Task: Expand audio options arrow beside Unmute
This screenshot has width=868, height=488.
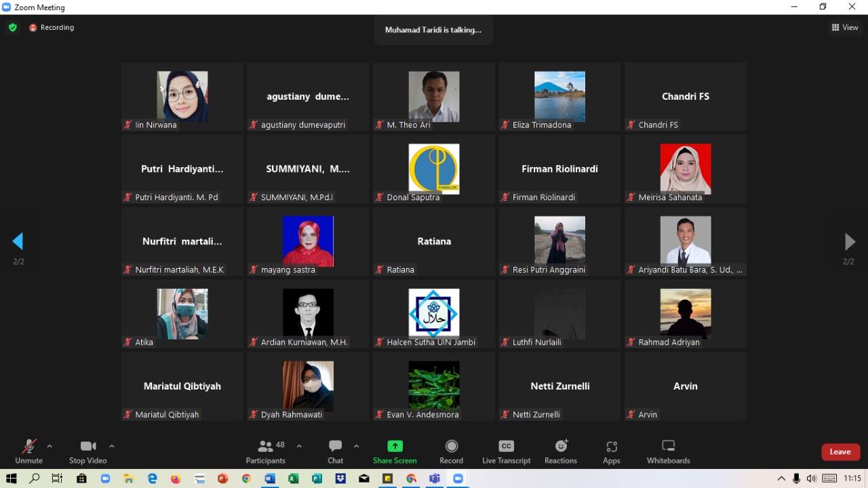Action: coord(50,446)
